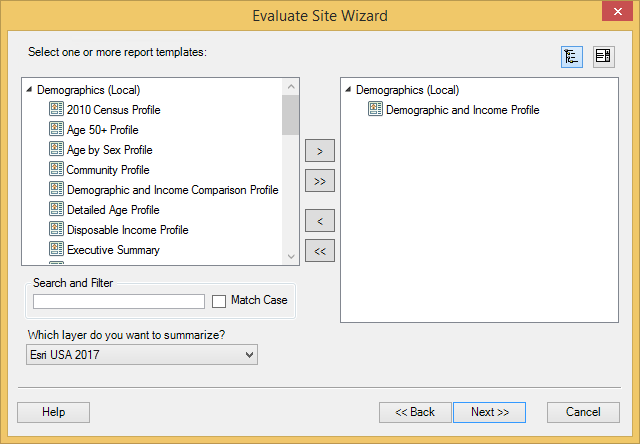The width and height of the screenshot is (640, 444).
Task: Go to previous step with << Back
Action: [415, 412]
